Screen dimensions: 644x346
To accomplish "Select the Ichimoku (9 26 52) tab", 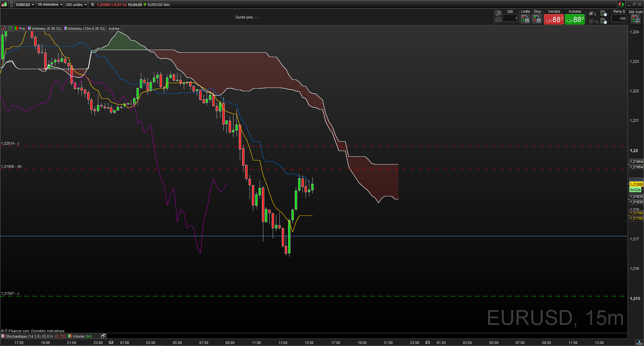I will tap(45, 29).
